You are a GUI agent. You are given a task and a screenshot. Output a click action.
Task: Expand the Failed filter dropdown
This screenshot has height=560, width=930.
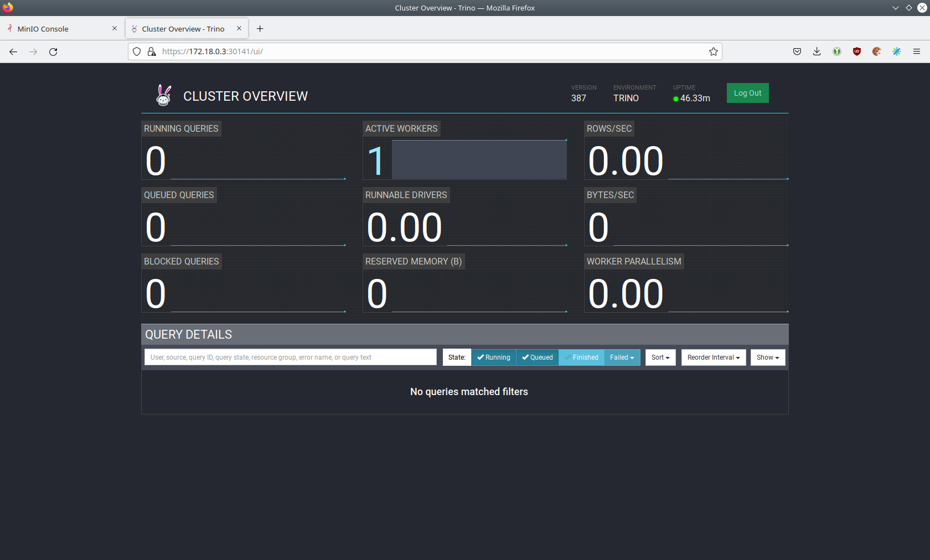tap(622, 357)
